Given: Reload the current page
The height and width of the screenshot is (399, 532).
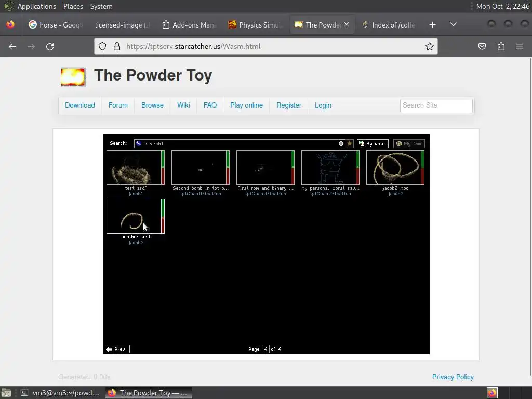Looking at the screenshot, I should point(50,46).
